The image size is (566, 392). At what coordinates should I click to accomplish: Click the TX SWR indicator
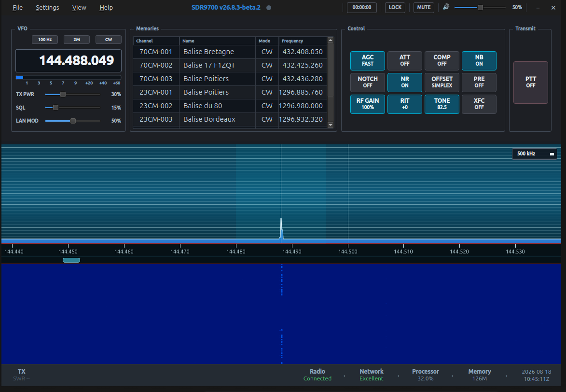(x=22, y=375)
